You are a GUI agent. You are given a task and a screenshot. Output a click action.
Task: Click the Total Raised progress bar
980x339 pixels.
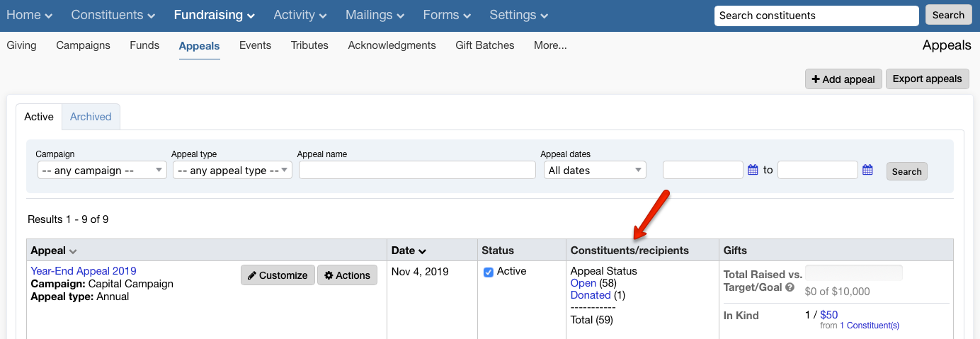pos(854,272)
